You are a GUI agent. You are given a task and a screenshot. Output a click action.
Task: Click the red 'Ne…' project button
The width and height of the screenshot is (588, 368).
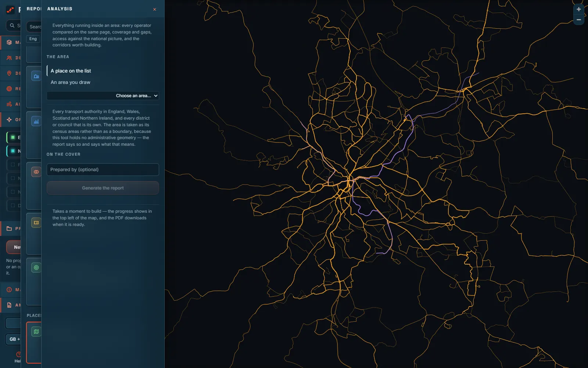tap(14, 247)
